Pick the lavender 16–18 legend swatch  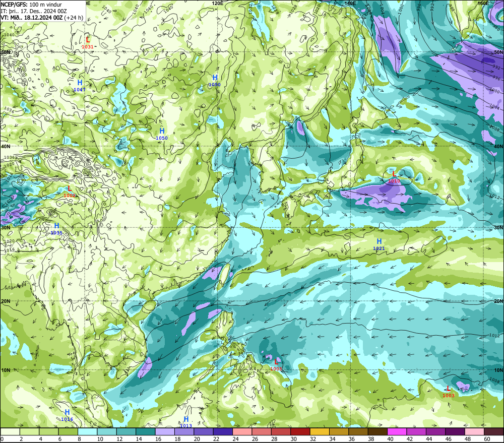click(x=165, y=431)
